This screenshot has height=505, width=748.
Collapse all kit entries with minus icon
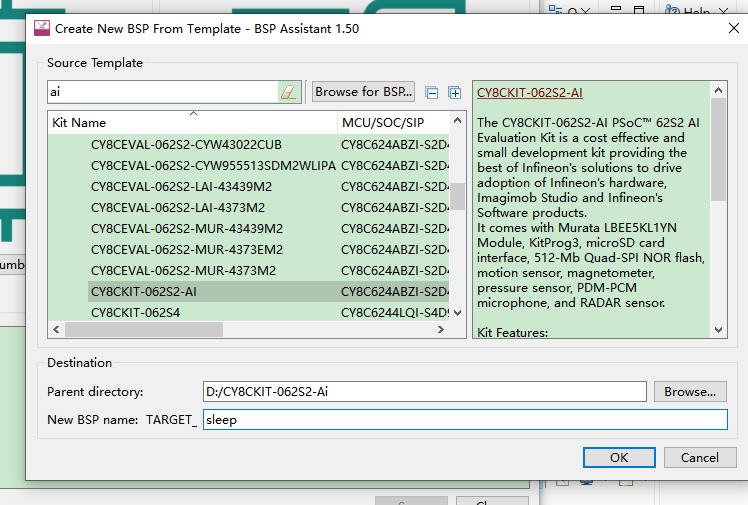tap(432, 93)
